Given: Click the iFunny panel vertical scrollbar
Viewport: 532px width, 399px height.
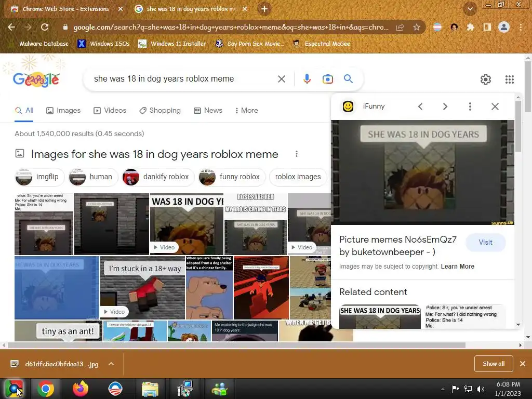Looking at the screenshot, I should pos(518,126).
